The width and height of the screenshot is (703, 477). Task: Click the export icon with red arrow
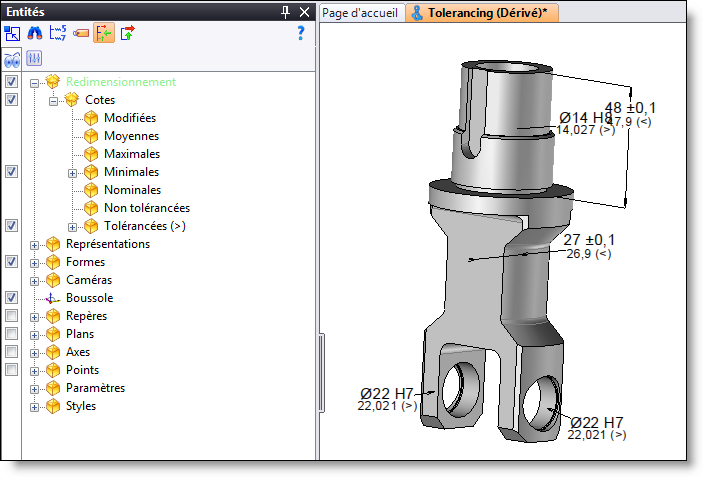(x=127, y=33)
